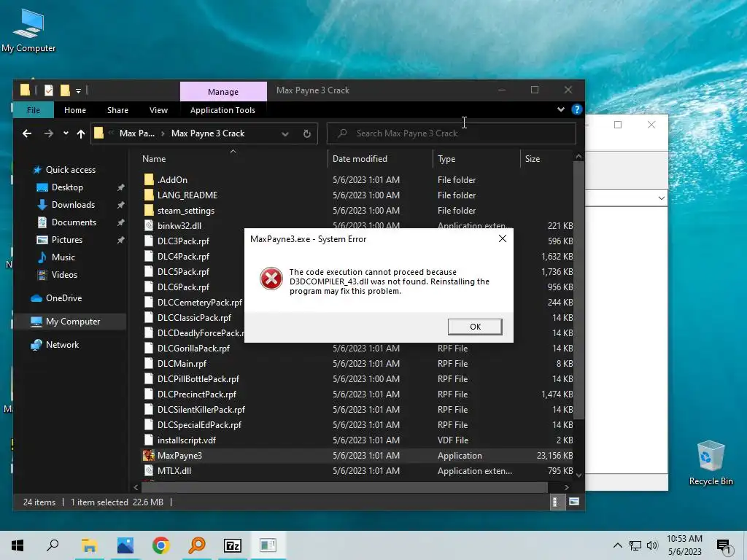Select the steam_settings folder
The image size is (747, 560).
click(186, 211)
